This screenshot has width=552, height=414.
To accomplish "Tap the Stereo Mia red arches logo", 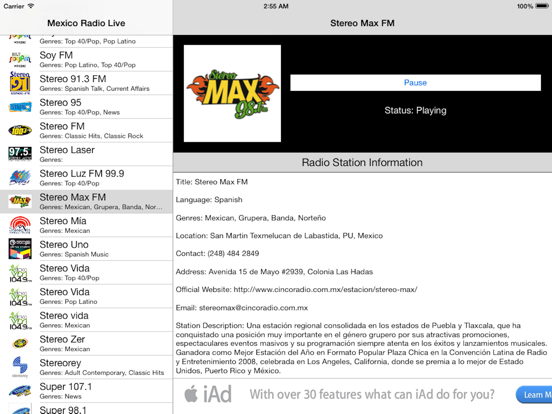I will (20, 225).
